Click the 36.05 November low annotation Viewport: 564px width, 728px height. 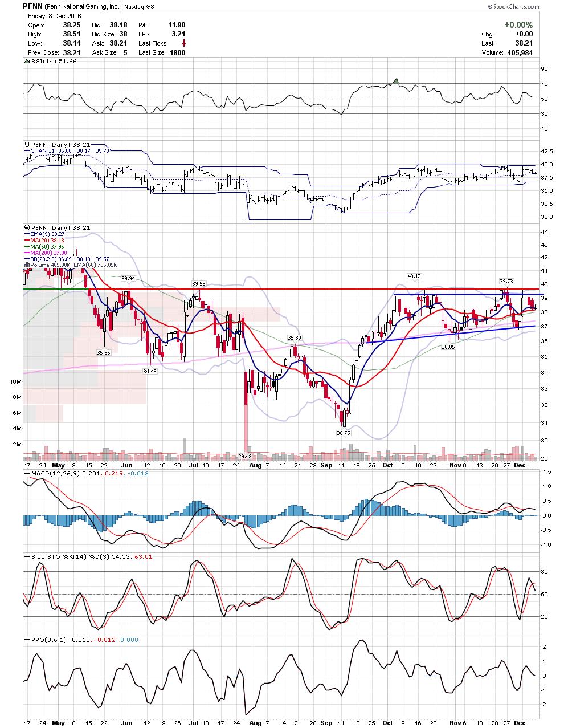[449, 347]
